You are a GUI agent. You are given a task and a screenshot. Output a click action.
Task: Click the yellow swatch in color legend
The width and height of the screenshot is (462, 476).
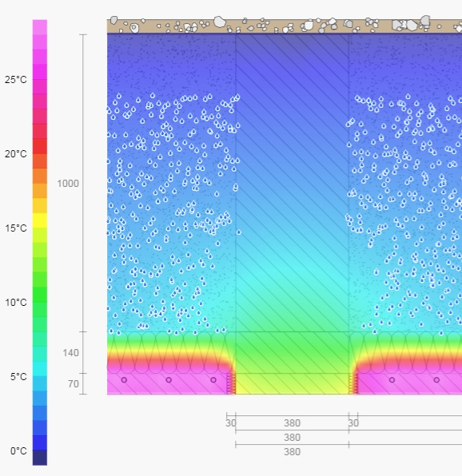(40, 220)
